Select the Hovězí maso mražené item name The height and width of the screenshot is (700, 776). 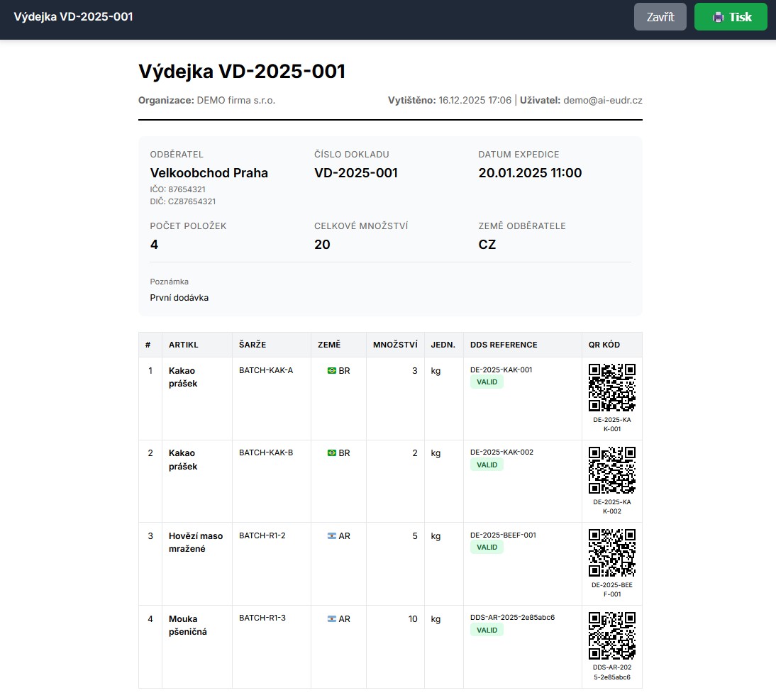[x=196, y=543]
